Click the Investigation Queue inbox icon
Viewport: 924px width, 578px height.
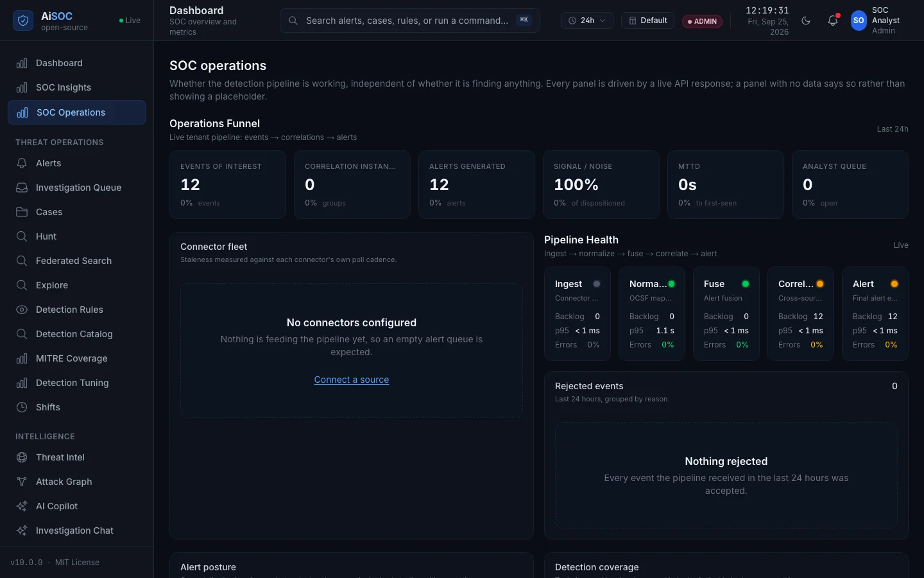(22, 188)
